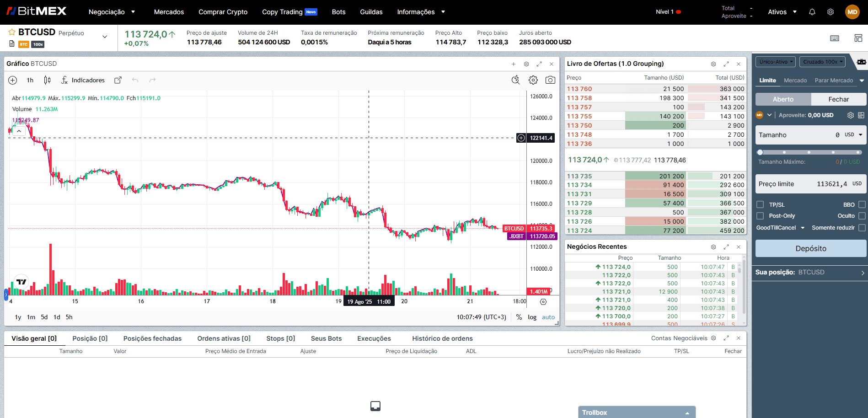The image size is (868, 418).
Task: Undo last chart action
Action: point(135,80)
